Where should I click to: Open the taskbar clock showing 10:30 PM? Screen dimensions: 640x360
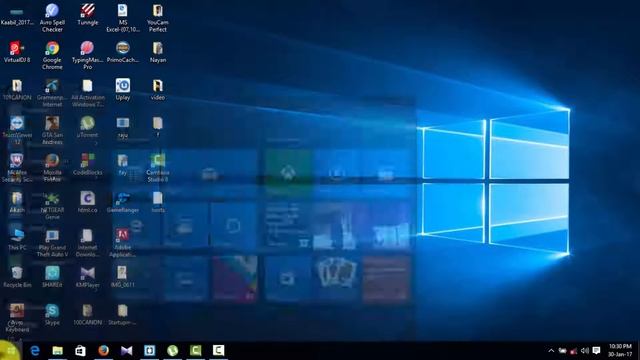[x=620, y=350]
